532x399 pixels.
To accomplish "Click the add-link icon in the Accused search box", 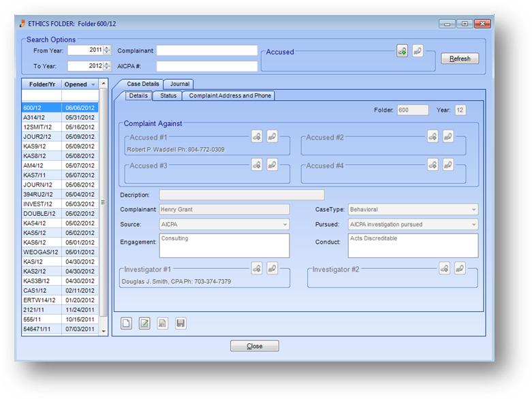I will point(402,51).
